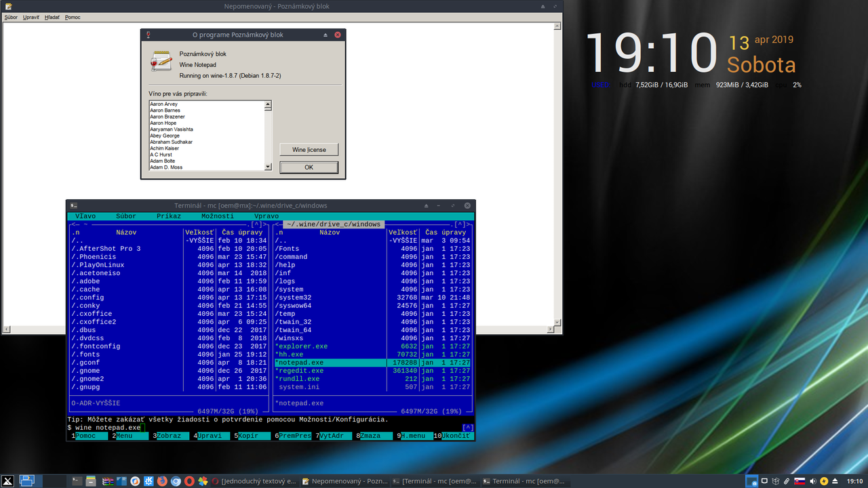Open the Hľadať menu in Notepad

coord(52,17)
